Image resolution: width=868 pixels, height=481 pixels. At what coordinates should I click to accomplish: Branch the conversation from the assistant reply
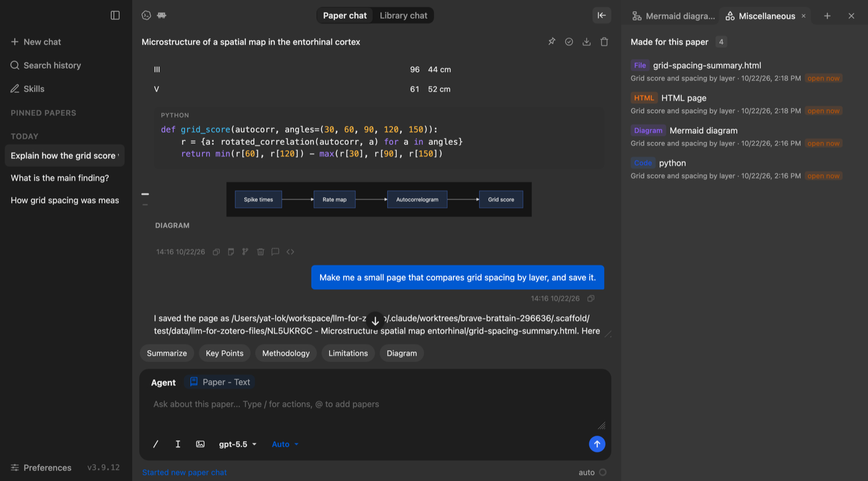click(x=245, y=252)
